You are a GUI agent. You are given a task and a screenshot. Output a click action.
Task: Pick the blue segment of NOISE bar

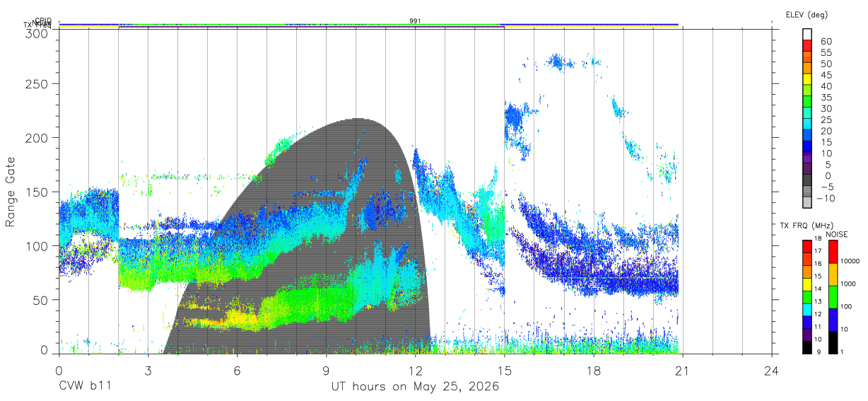833,320
